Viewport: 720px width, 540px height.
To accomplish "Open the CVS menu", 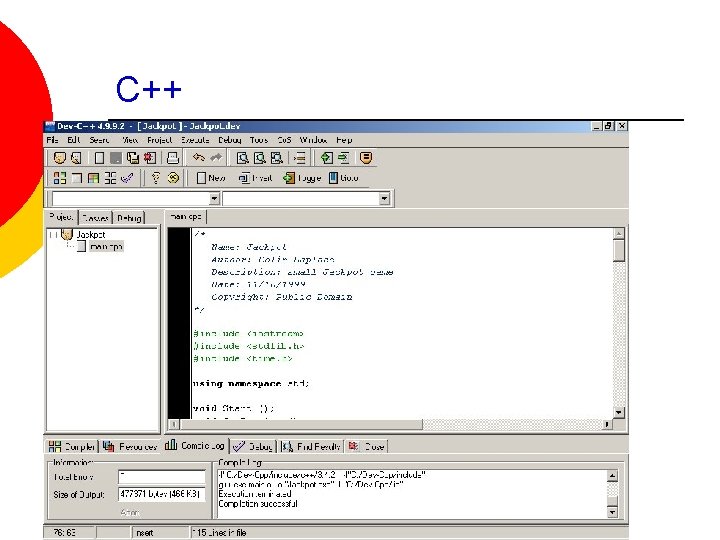I will click(x=284, y=140).
